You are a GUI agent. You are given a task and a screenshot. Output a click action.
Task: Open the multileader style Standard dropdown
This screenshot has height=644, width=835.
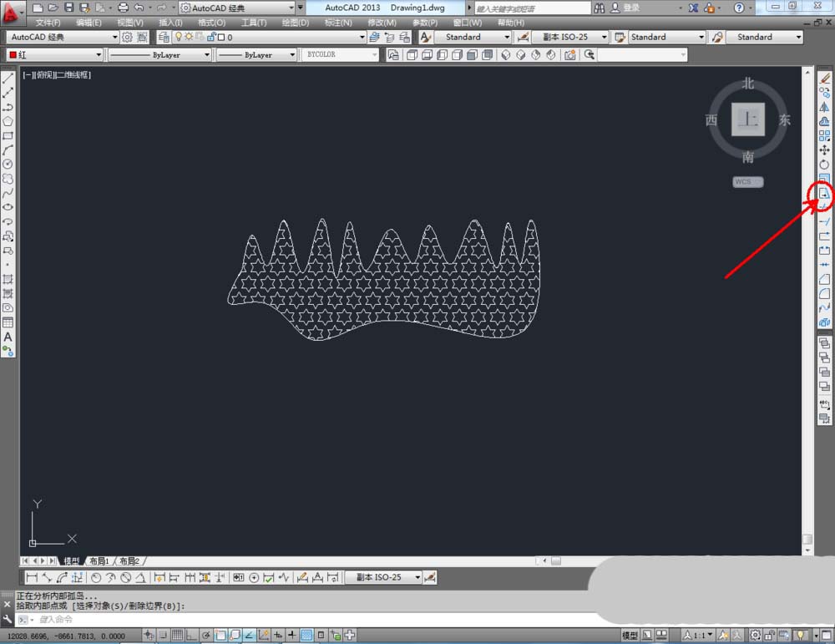tap(798, 37)
